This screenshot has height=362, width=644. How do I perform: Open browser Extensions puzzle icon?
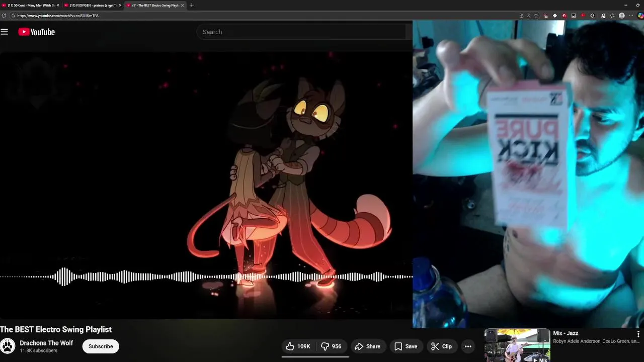592,16
